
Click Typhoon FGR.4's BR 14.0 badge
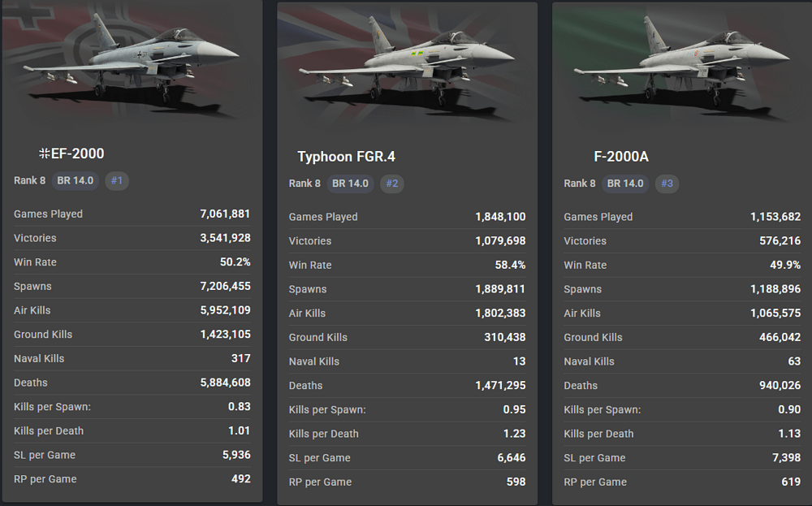(x=350, y=184)
